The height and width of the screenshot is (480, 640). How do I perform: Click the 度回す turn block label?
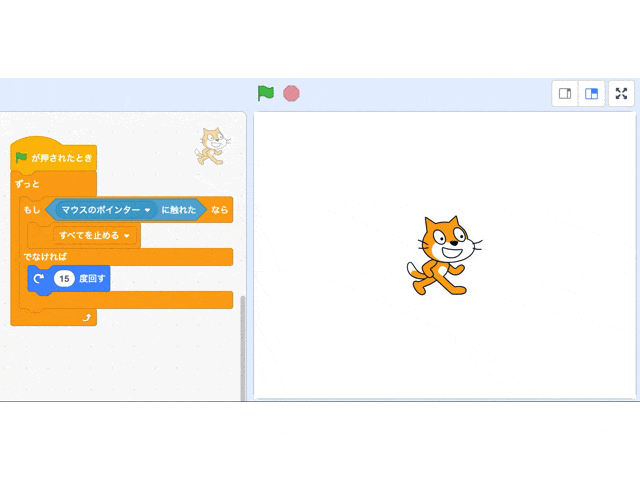92,279
